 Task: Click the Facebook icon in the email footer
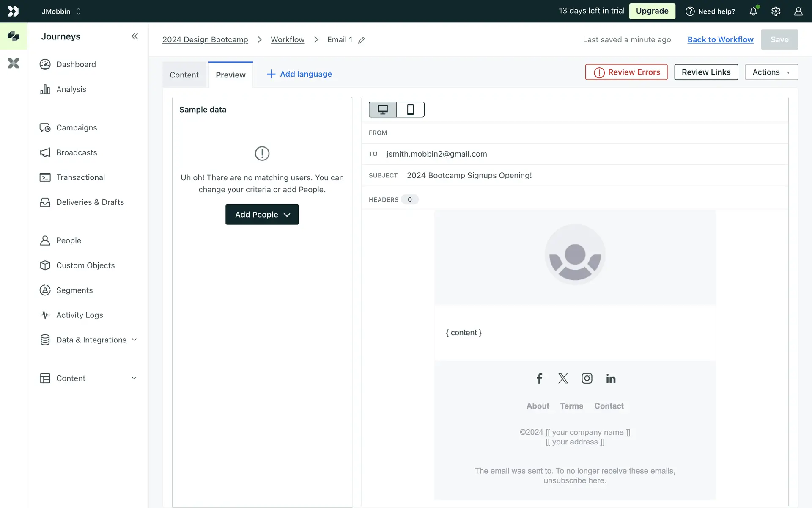click(x=539, y=378)
